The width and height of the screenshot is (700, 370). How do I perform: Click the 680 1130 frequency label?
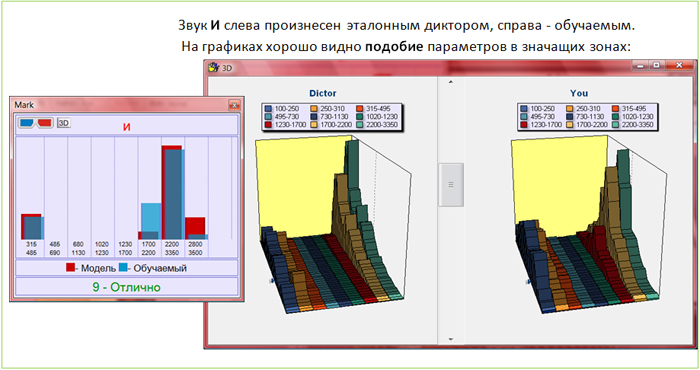(x=78, y=249)
